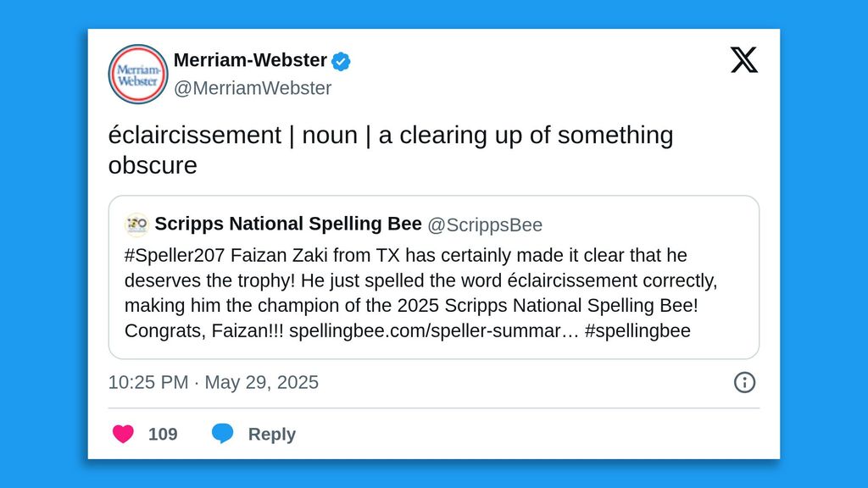Image resolution: width=868 pixels, height=488 pixels.
Task: Toggle the like on Merriam-Webster's tweet
Action: pyautogui.click(x=125, y=433)
